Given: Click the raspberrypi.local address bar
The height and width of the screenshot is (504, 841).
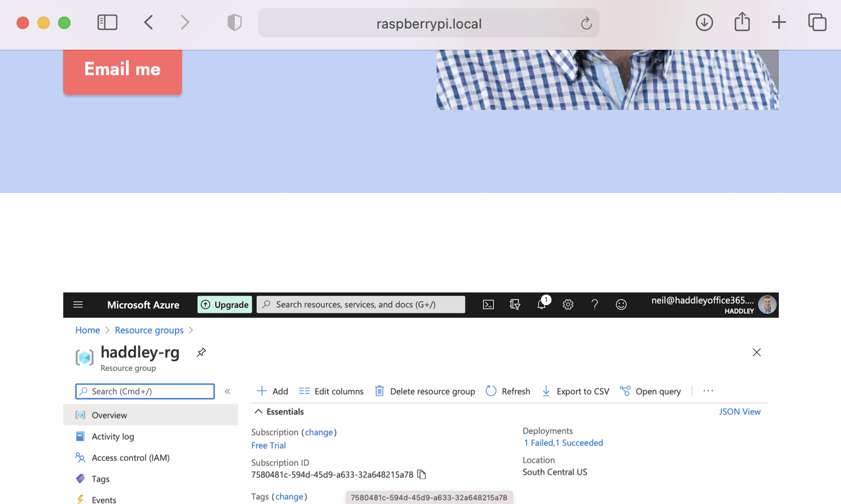Looking at the screenshot, I should [429, 23].
